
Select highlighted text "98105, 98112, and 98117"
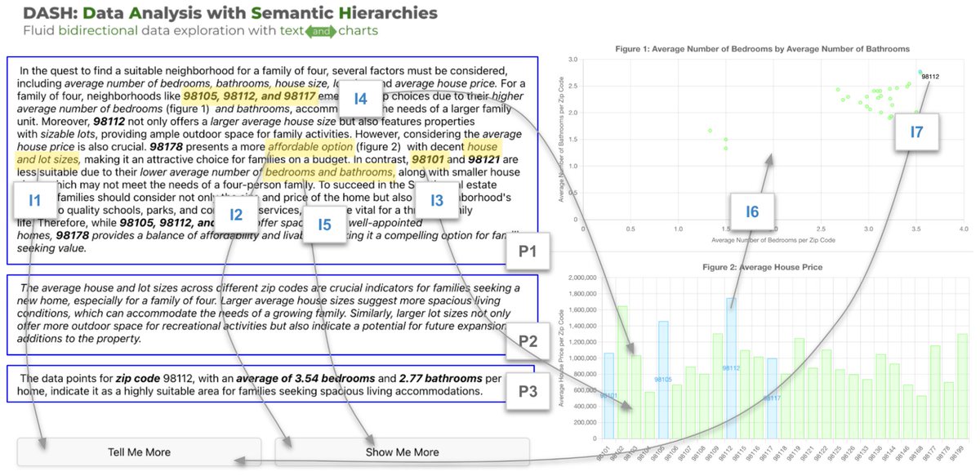[248, 96]
